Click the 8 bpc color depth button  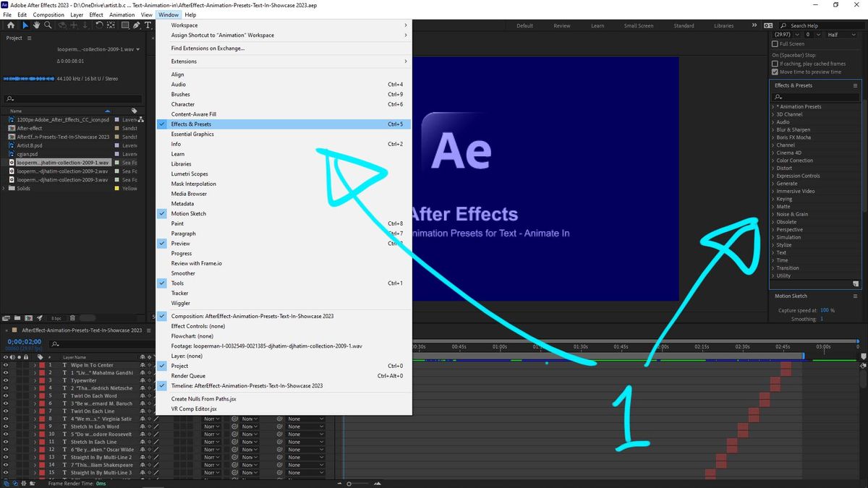(56, 318)
